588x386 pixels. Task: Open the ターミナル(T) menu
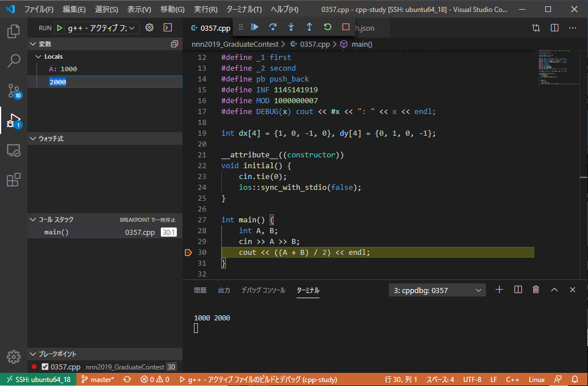tap(244, 10)
